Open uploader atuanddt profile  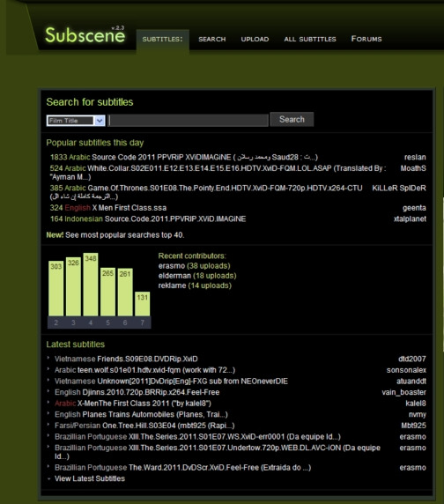[x=411, y=382]
